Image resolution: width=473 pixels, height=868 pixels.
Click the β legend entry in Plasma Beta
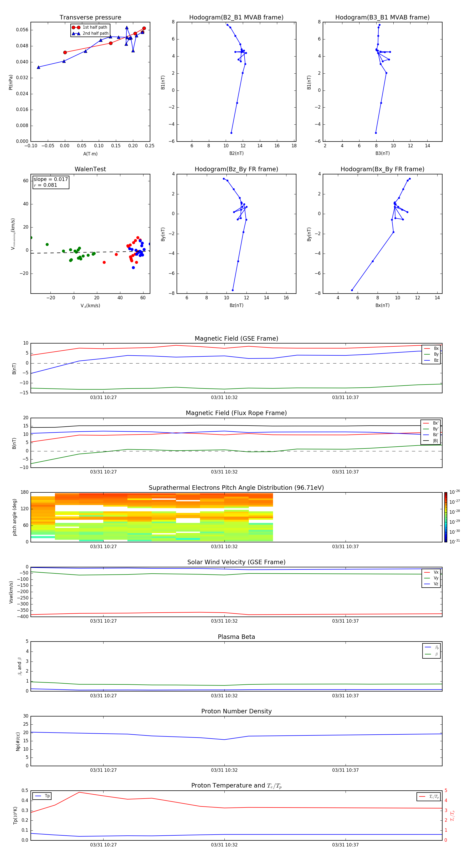point(431,654)
